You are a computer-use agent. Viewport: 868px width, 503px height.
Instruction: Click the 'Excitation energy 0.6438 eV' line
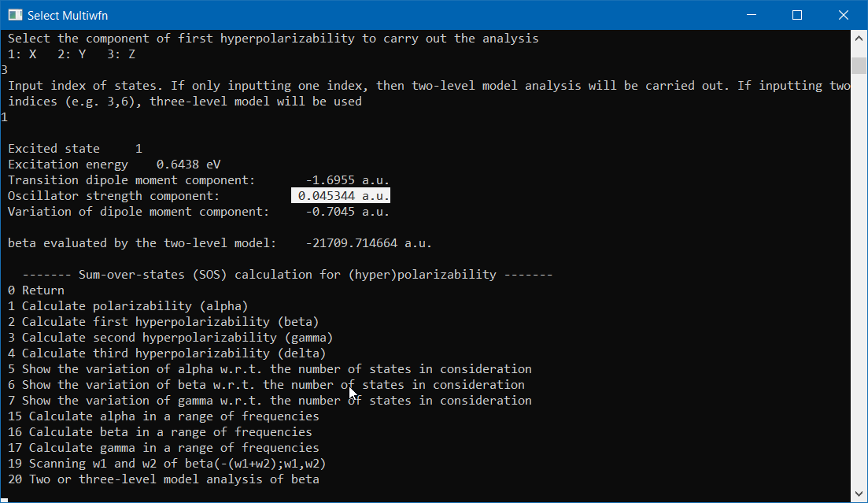[114, 165]
